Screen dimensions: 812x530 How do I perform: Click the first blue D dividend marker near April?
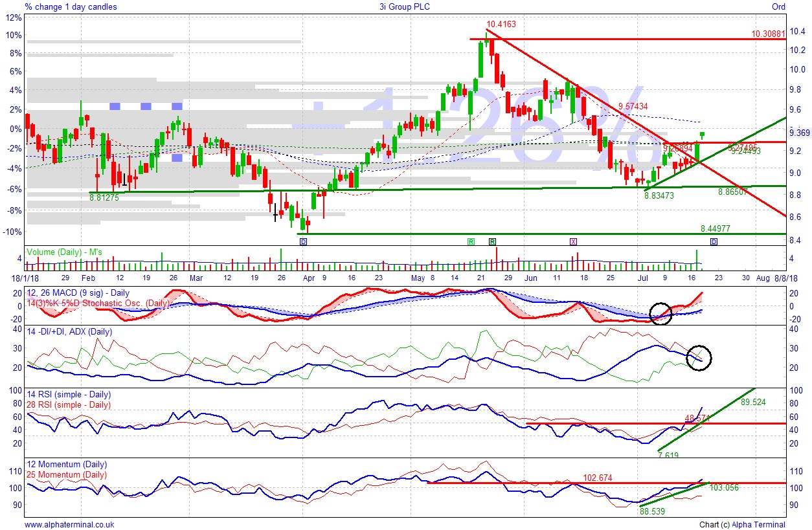coord(303,241)
